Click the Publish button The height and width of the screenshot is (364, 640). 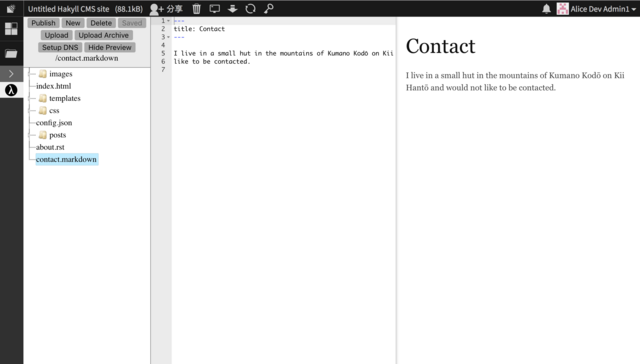click(x=43, y=23)
